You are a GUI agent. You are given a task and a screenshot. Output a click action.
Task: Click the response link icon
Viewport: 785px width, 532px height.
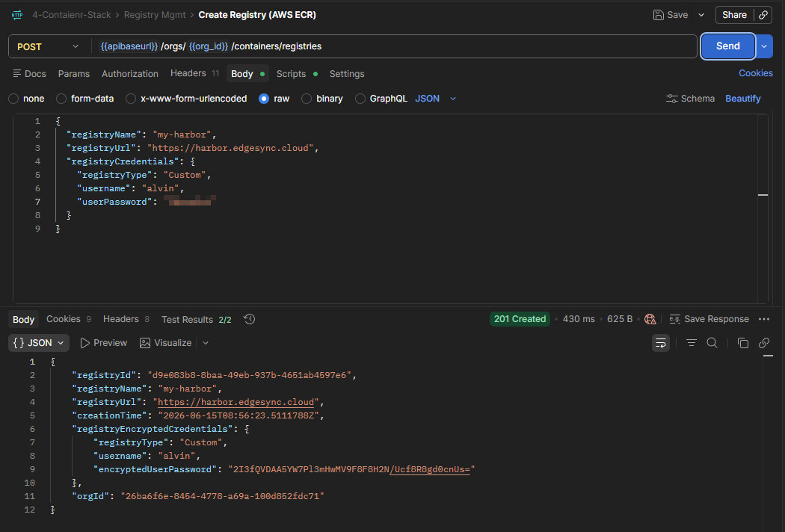pos(764,343)
